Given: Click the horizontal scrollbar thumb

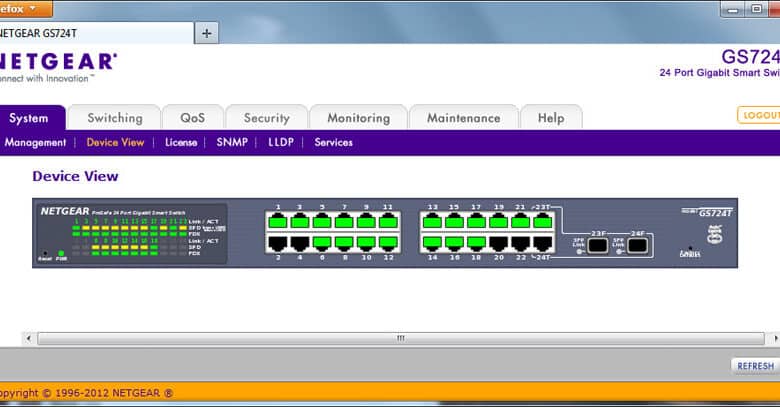Looking at the screenshot, I should pos(401,338).
